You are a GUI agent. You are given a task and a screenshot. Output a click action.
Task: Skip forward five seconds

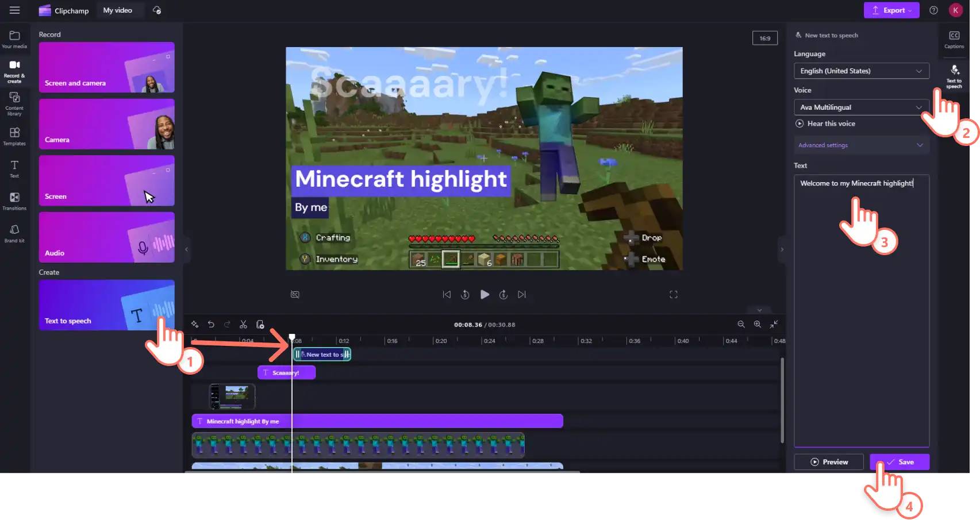pyautogui.click(x=503, y=294)
